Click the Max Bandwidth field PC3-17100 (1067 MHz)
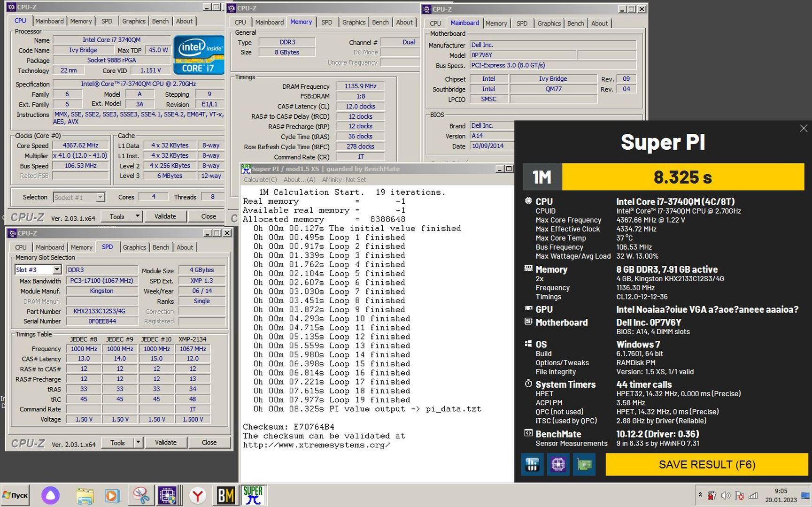 click(102, 281)
